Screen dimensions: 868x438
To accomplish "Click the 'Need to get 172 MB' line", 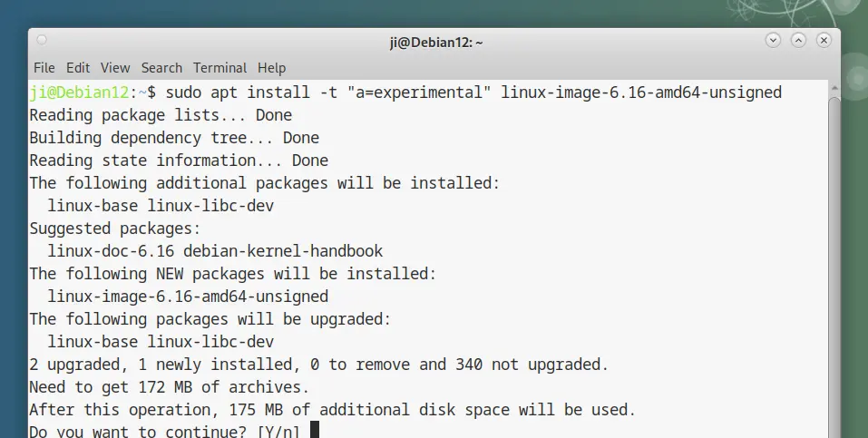I will pos(169,387).
